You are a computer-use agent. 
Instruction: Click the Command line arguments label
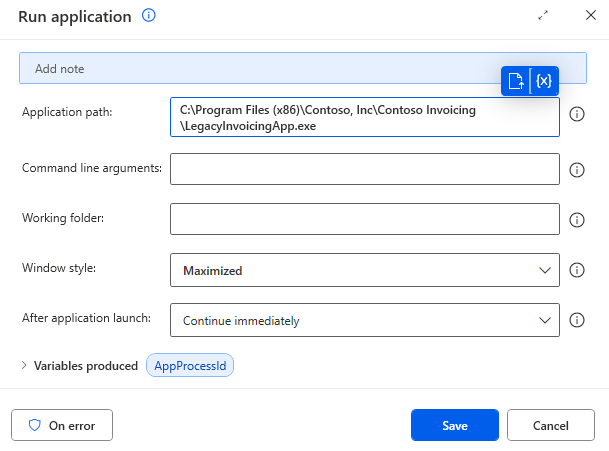(x=92, y=168)
